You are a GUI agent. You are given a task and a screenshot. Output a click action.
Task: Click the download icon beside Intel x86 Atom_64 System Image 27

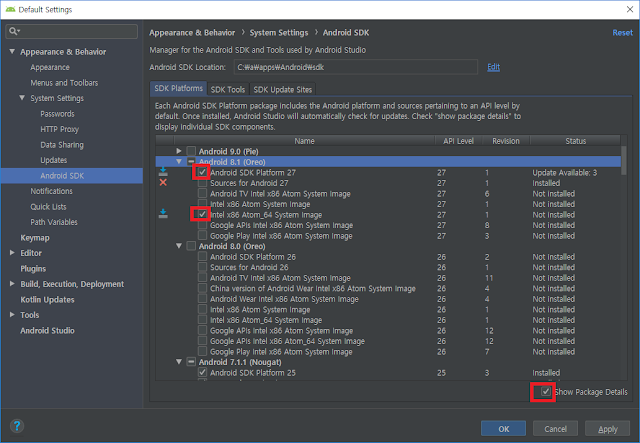pos(163,214)
